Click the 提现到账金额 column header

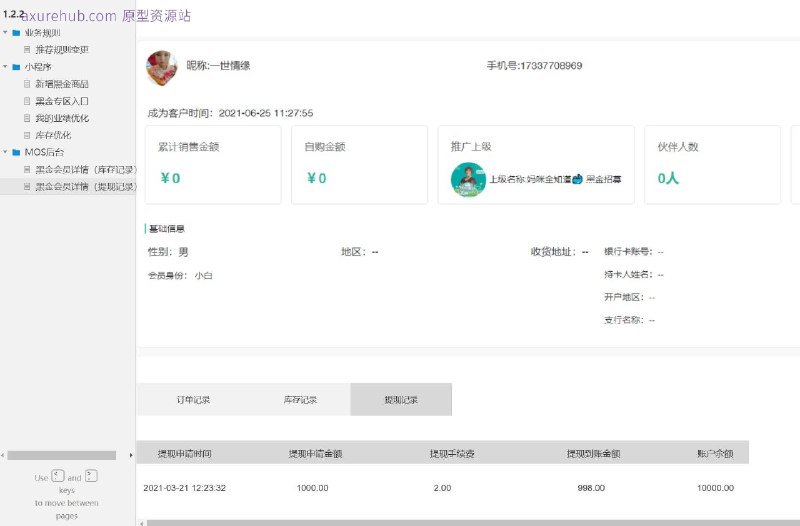click(593, 454)
